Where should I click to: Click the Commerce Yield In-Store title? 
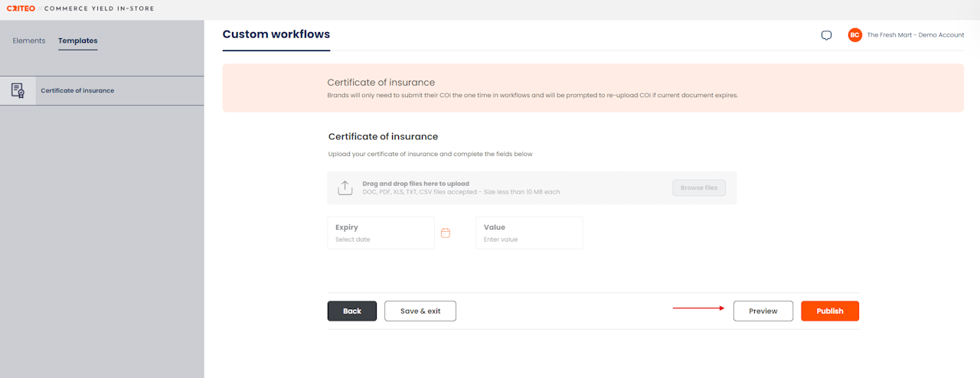click(99, 8)
